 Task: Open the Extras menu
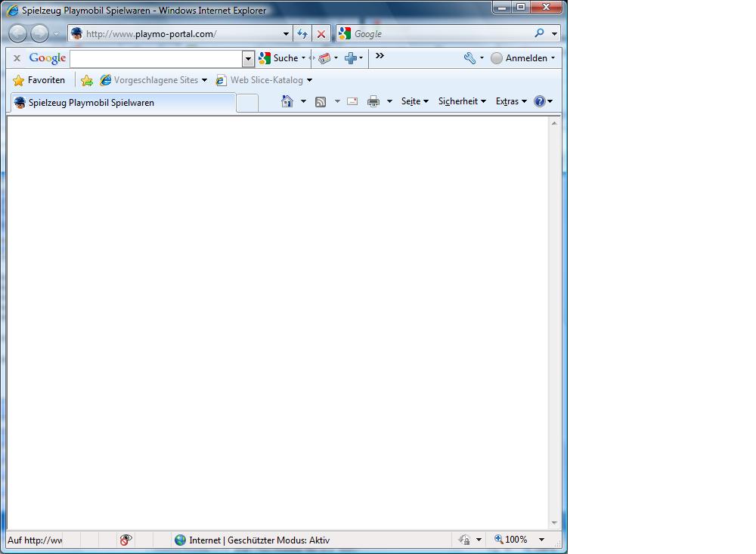(x=510, y=101)
